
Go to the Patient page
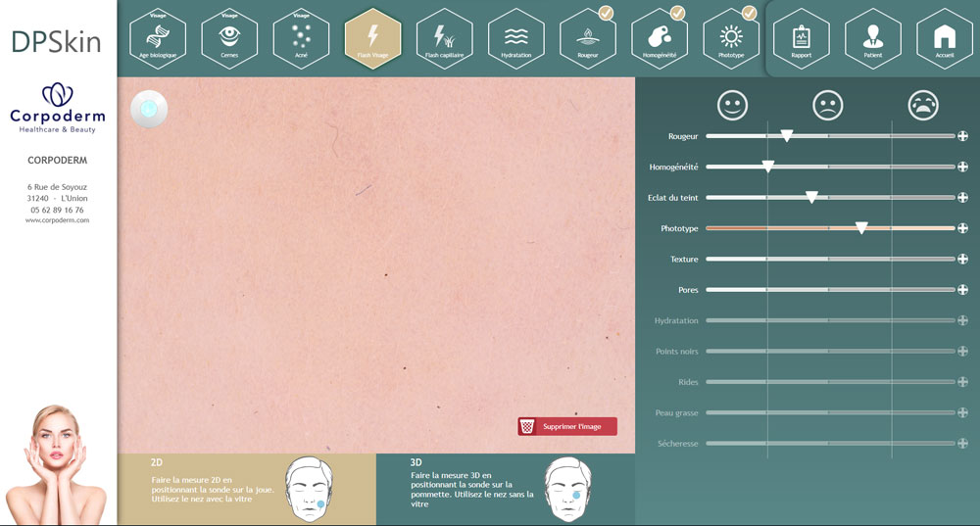872,37
